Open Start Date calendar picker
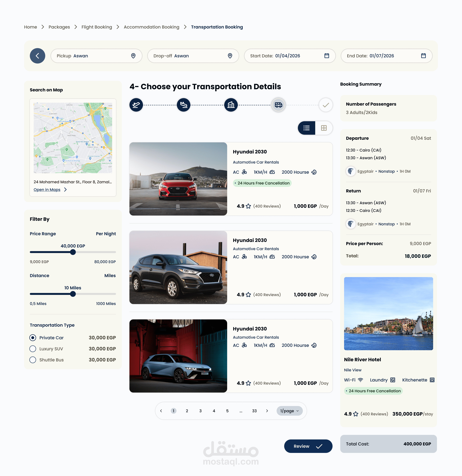Viewport: 462px width, 476px height. [x=327, y=56]
